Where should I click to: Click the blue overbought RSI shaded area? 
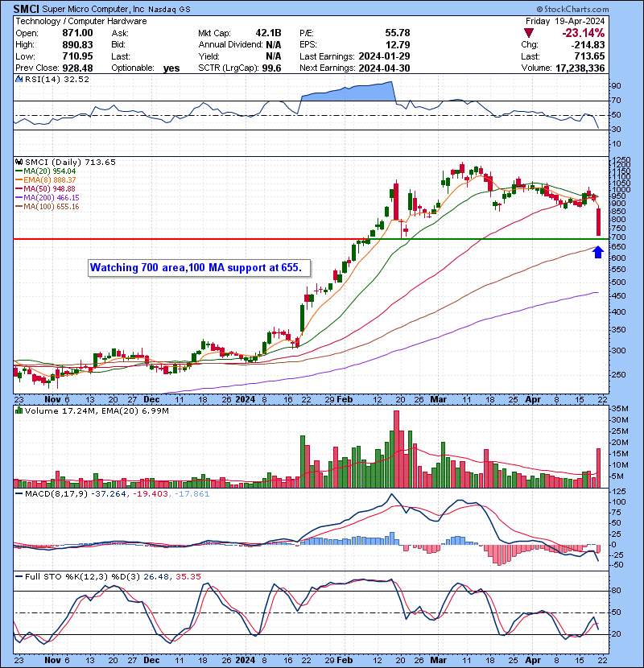[347, 93]
